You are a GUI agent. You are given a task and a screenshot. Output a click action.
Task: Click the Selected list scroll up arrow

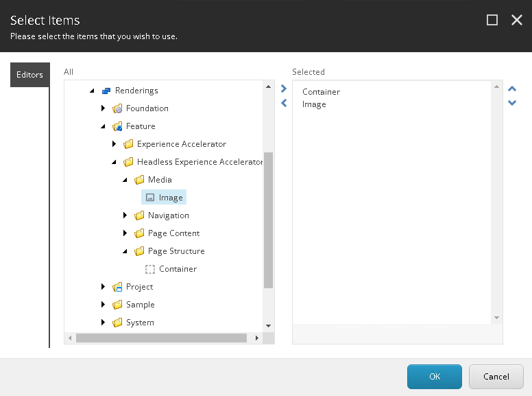coord(497,87)
